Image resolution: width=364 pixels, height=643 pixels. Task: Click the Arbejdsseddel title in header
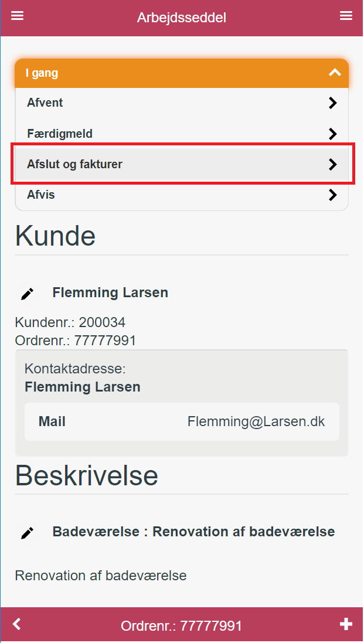(182, 18)
